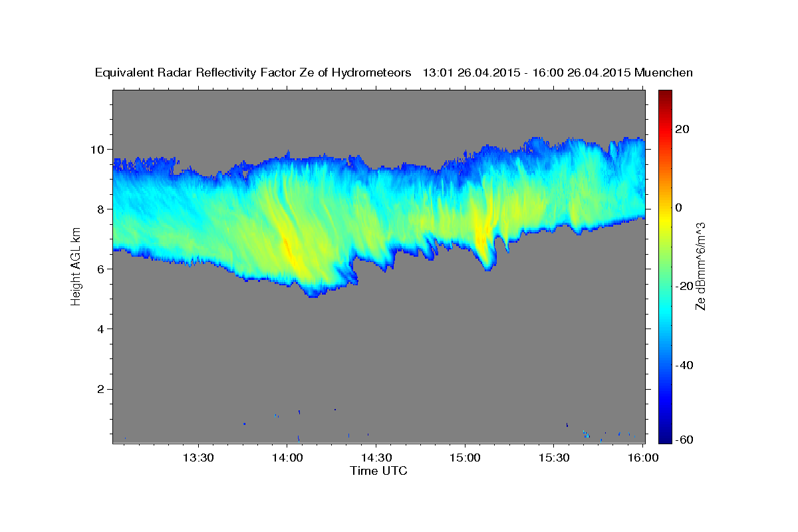Click the colorbar tick label -60
The height and width of the screenshot is (532, 798).
(686, 440)
